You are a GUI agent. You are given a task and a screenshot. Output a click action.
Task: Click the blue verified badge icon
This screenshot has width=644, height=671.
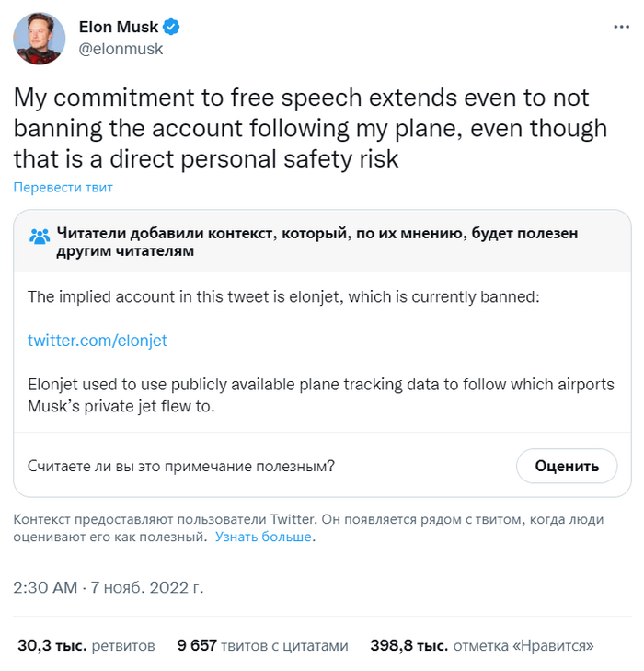[171, 28]
